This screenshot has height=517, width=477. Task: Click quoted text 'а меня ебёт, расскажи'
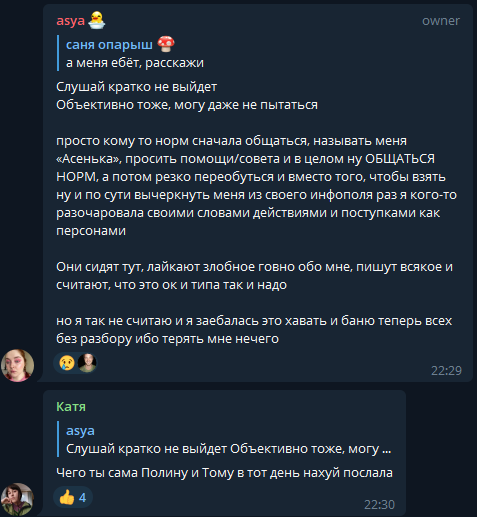[x=135, y=63]
